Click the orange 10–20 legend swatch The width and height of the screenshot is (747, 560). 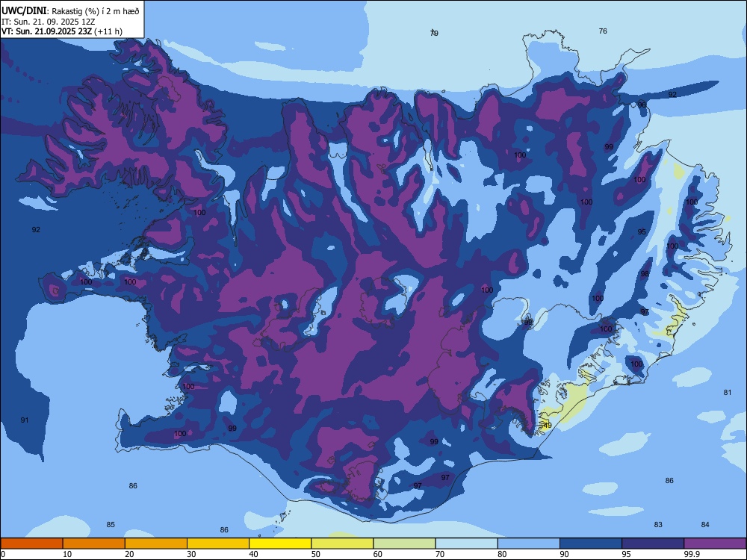click(94, 544)
